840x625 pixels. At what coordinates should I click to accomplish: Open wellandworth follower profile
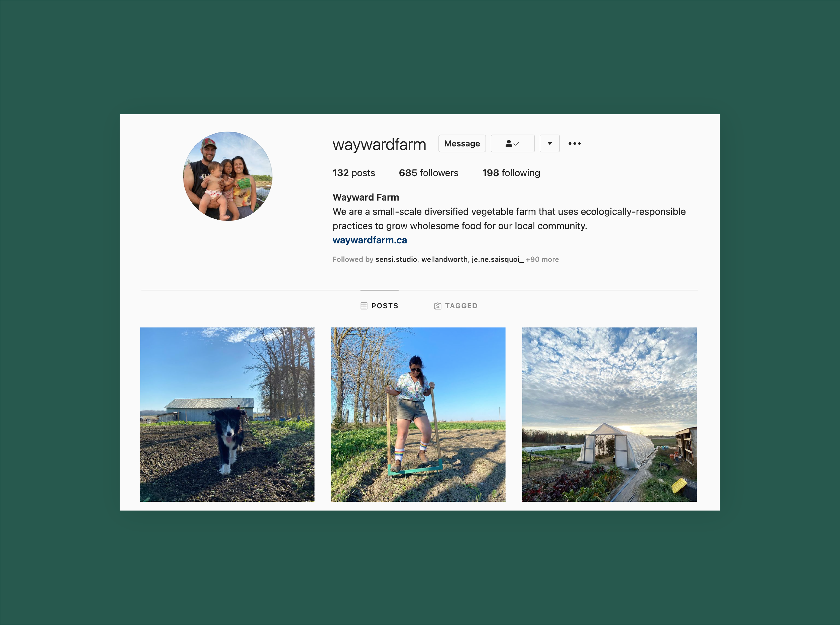444,260
